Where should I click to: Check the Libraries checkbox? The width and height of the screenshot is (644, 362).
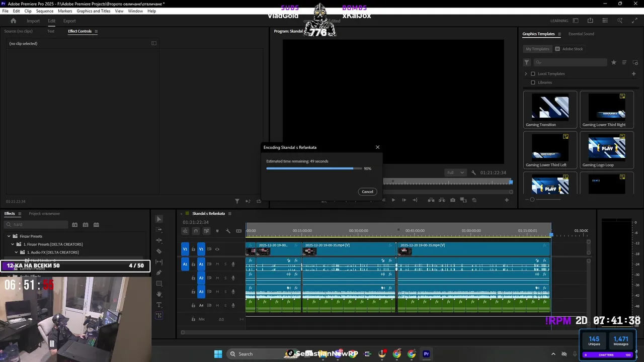[x=533, y=82]
